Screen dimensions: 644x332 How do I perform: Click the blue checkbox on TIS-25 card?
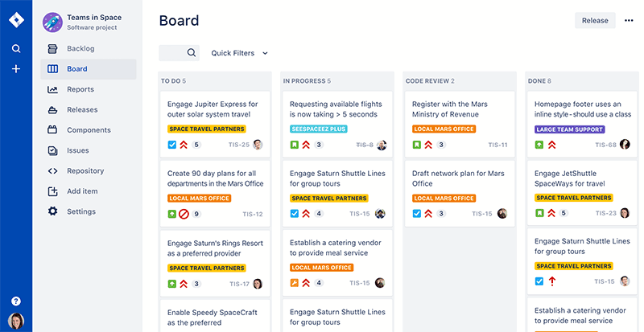click(171, 145)
